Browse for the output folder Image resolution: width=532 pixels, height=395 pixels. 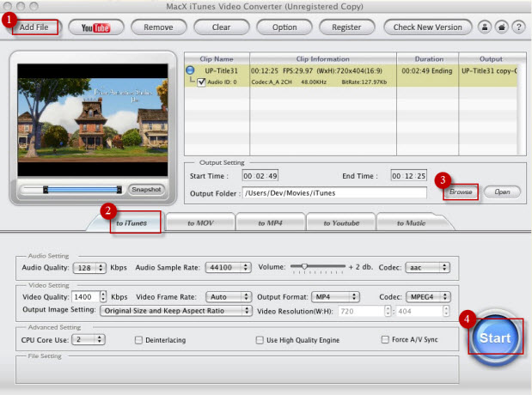pos(461,191)
